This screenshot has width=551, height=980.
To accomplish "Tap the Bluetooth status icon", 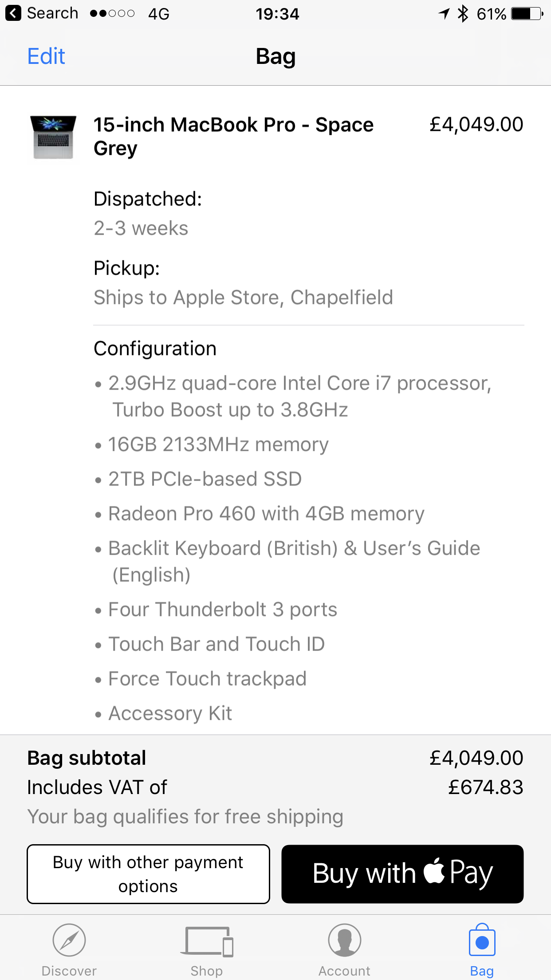I will click(x=463, y=14).
